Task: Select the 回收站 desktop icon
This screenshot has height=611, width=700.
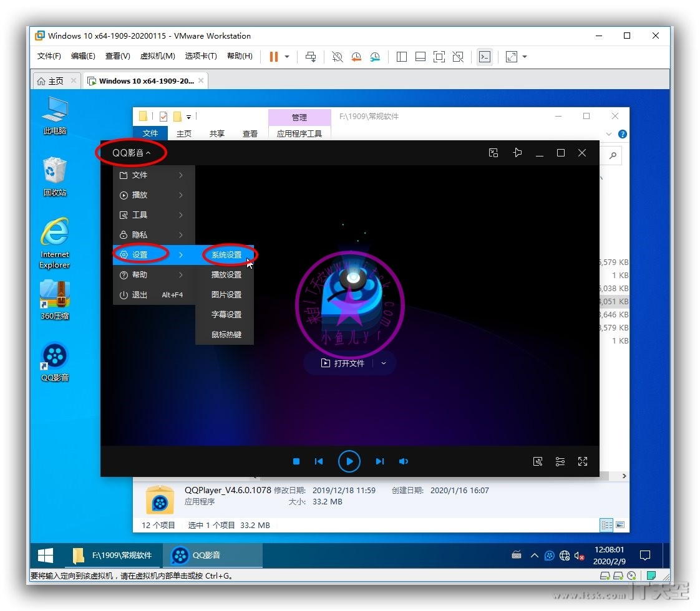Action: (x=55, y=176)
